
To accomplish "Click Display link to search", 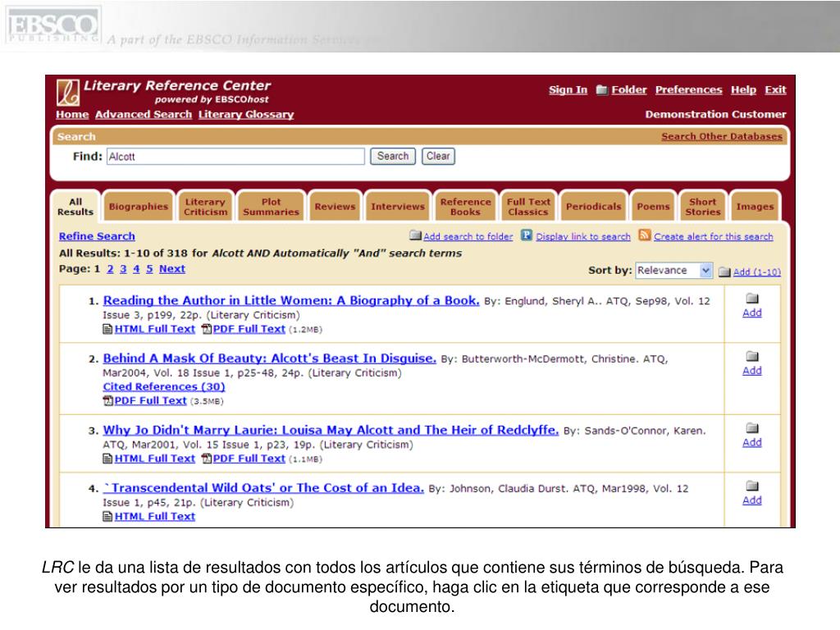I will pos(583,236).
